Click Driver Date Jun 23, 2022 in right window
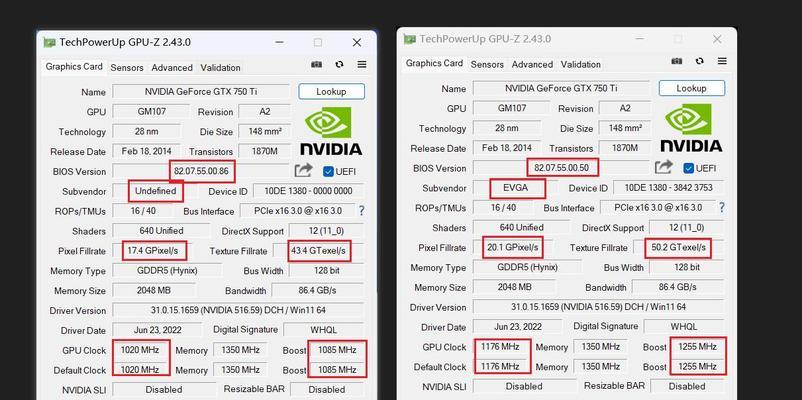 click(518, 327)
